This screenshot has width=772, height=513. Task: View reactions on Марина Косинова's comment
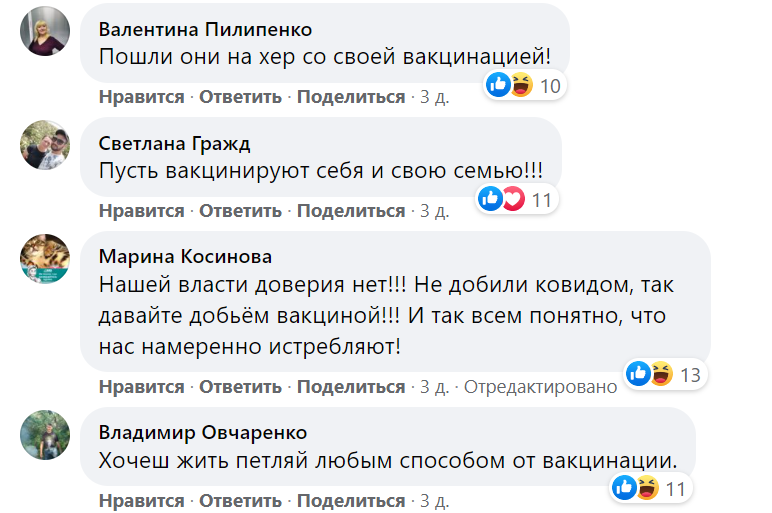tap(664, 375)
